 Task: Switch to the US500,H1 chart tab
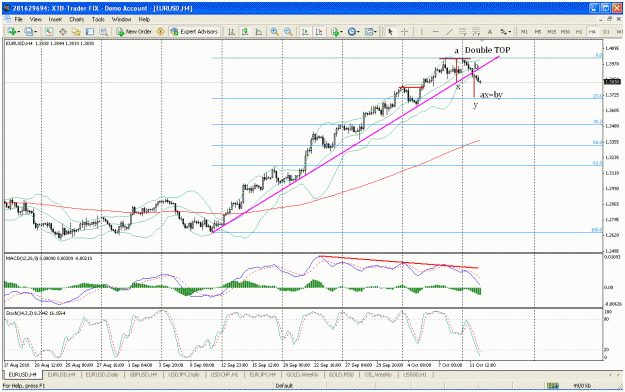(415, 375)
